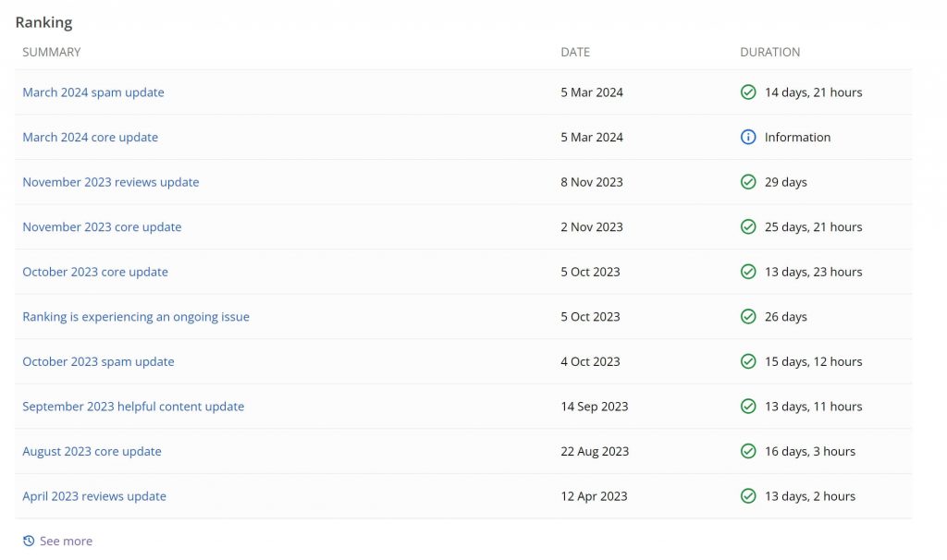Click green check icon beside 26 days
947x560 pixels.
coord(747,316)
